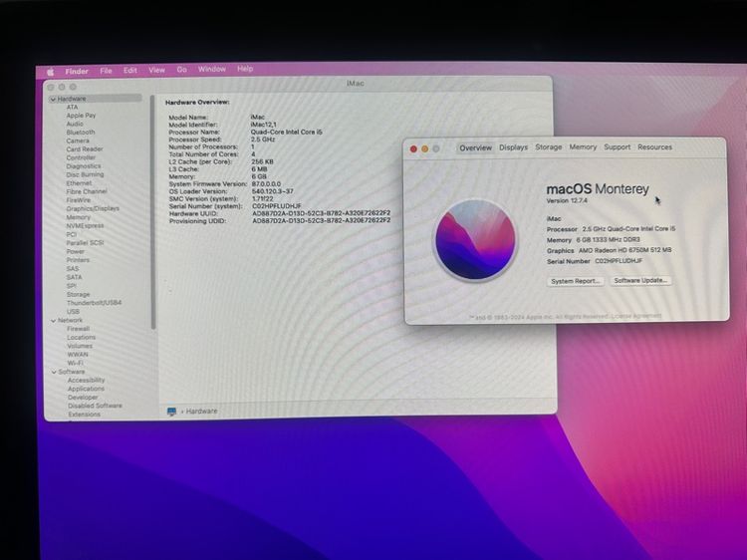
Task: Click the Software Update... button
Action: coord(640,281)
